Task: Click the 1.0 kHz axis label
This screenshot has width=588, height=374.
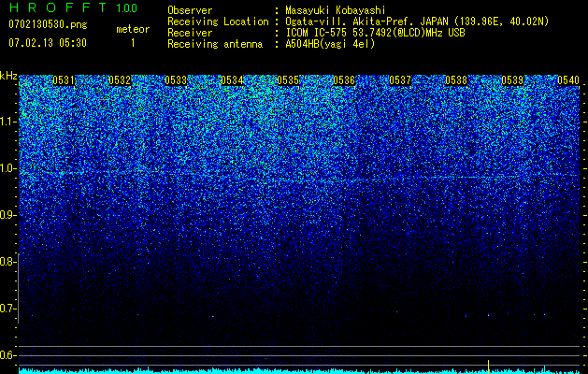Action: click(7, 168)
